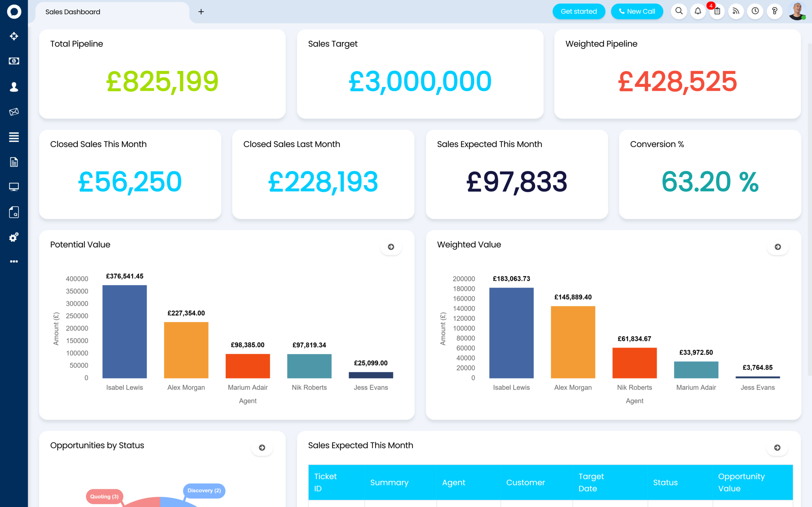Screen dimensions: 812x507
Task: Open the notifications bell
Action: tap(698, 11)
